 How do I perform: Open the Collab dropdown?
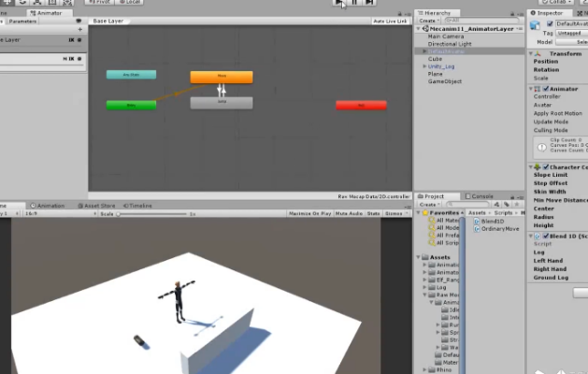click(556, 2)
